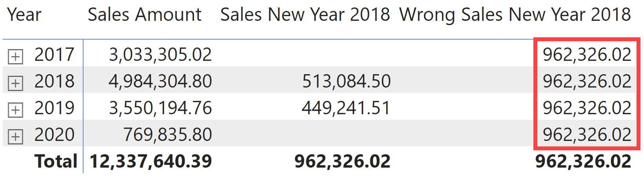Sort by Sales Amount column header
This screenshot has width=644, height=179.
tap(144, 15)
